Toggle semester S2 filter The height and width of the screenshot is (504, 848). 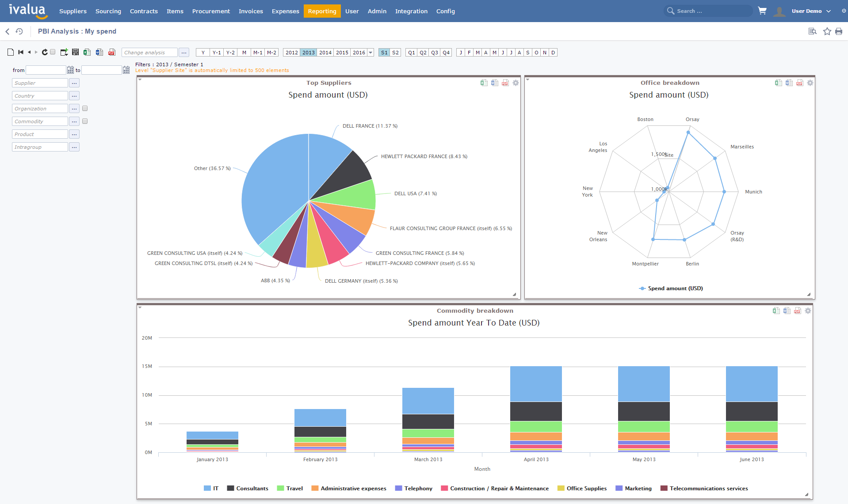[395, 53]
